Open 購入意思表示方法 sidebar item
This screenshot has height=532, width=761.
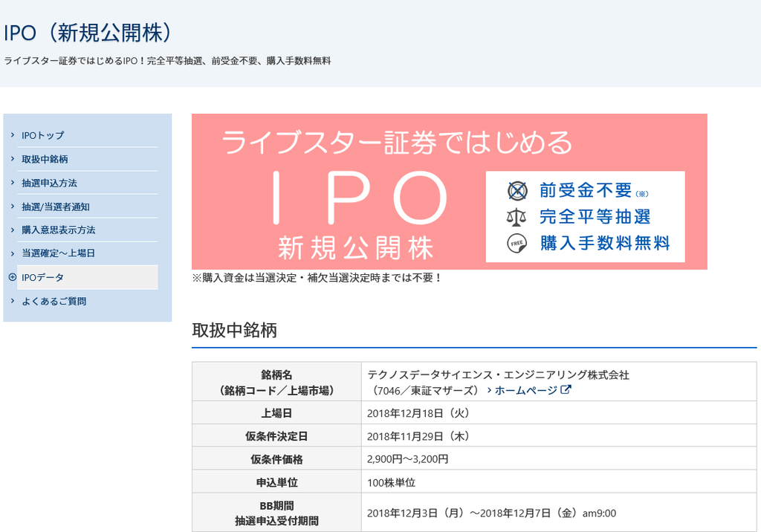tap(59, 230)
